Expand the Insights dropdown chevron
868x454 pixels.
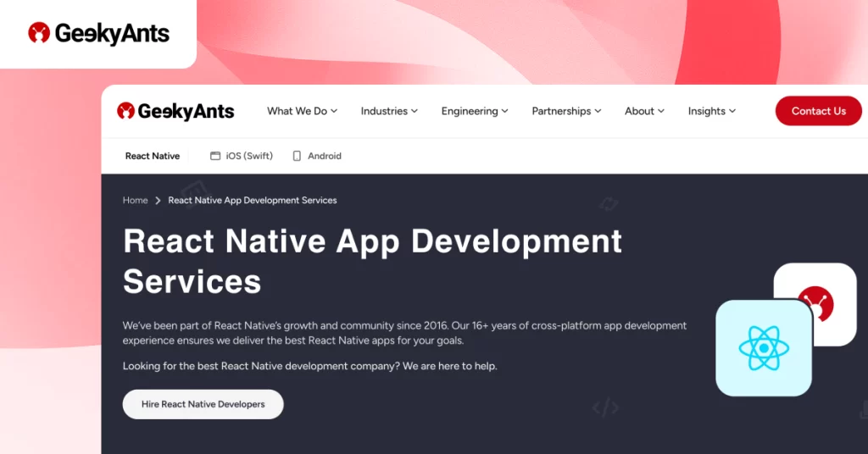click(x=732, y=111)
